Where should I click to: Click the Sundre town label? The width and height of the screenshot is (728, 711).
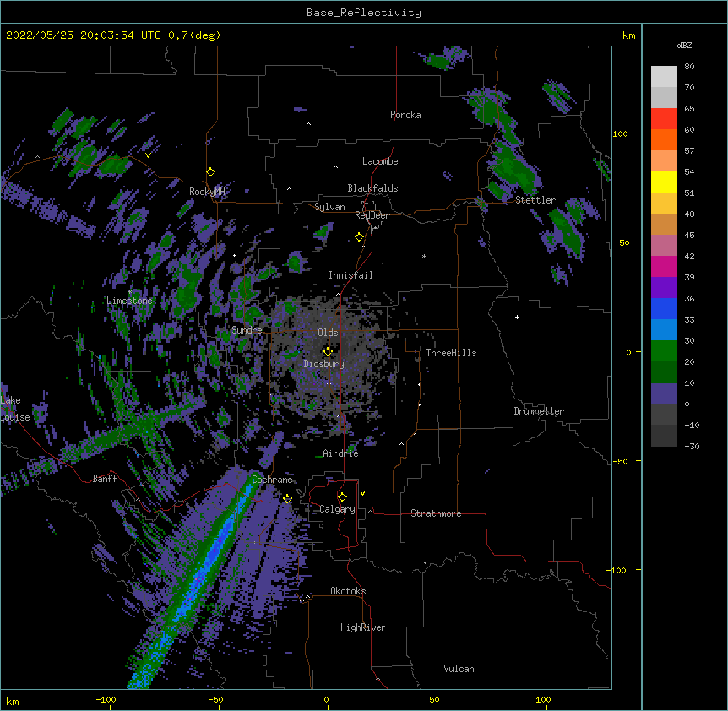coord(247,330)
